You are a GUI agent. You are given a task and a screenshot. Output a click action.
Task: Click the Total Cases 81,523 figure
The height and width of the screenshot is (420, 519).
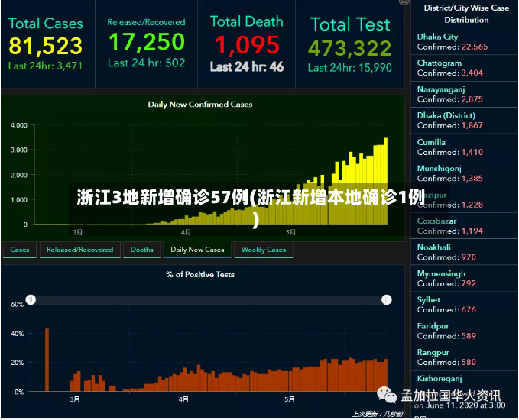click(x=46, y=46)
